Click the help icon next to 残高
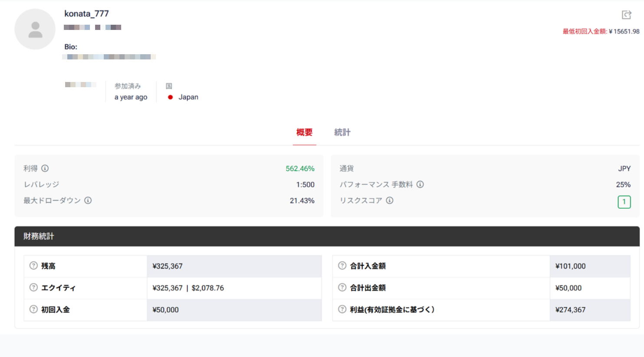 coord(33,266)
